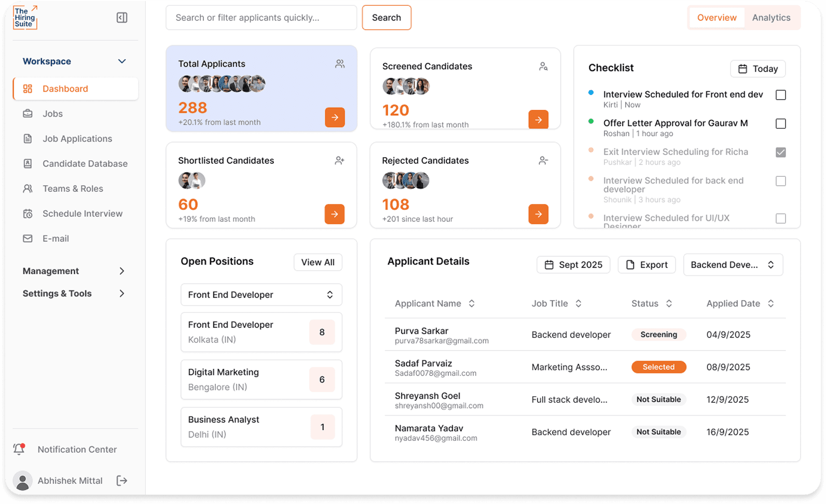
Task: Tick the Offer Letter Approval for Gaurav M checkbox
Action: coord(780,123)
